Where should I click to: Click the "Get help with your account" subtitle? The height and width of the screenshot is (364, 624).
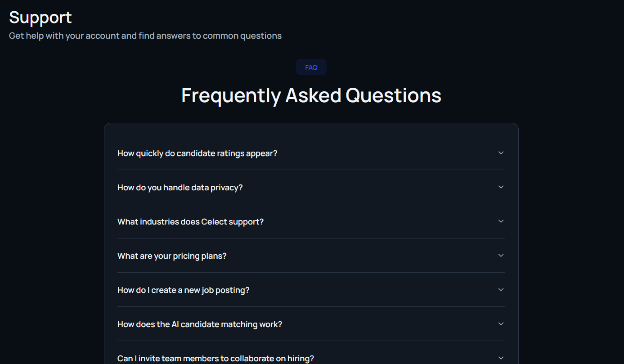pyautogui.click(x=145, y=36)
